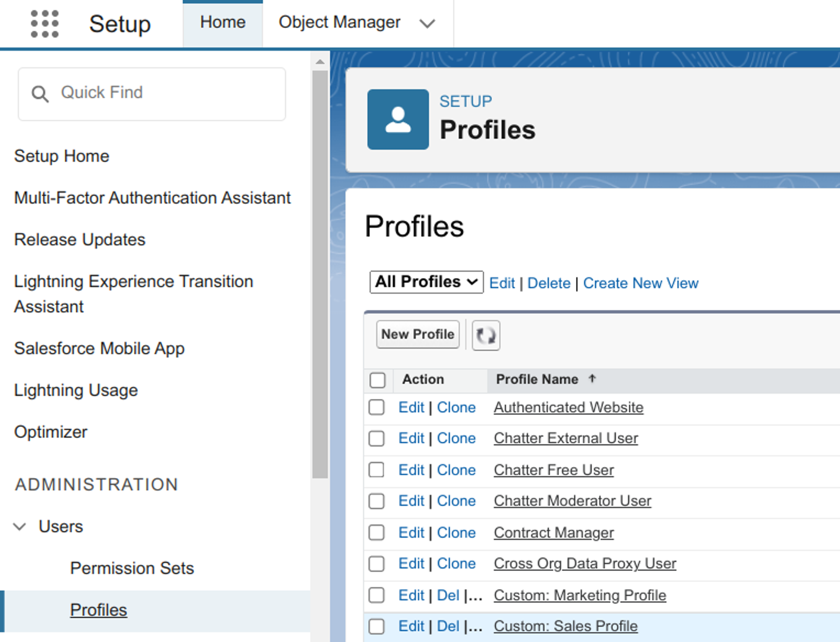
Task: Edit the Chatter Free User profile
Action: (411, 470)
